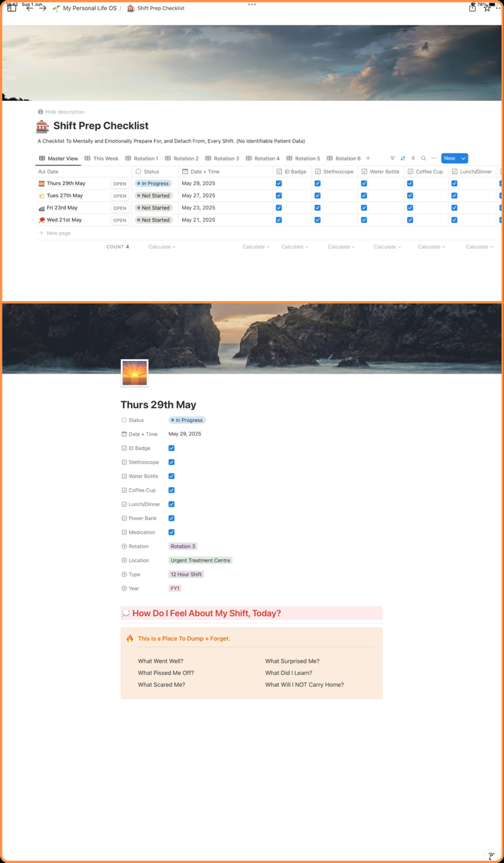Search the database with magnifier icon
504x863 pixels.
423,159
